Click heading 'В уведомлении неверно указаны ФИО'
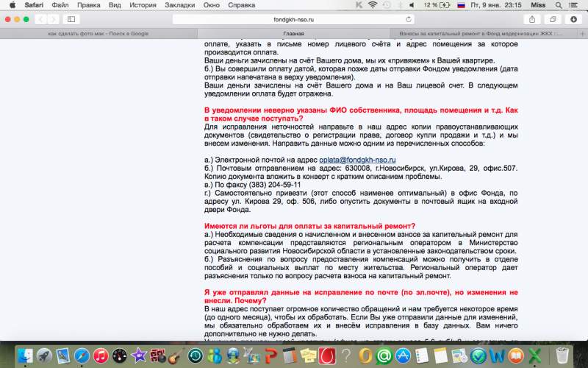Image resolution: width=588 pixels, height=368 pixels. pyautogui.click(x=361, y=114)
